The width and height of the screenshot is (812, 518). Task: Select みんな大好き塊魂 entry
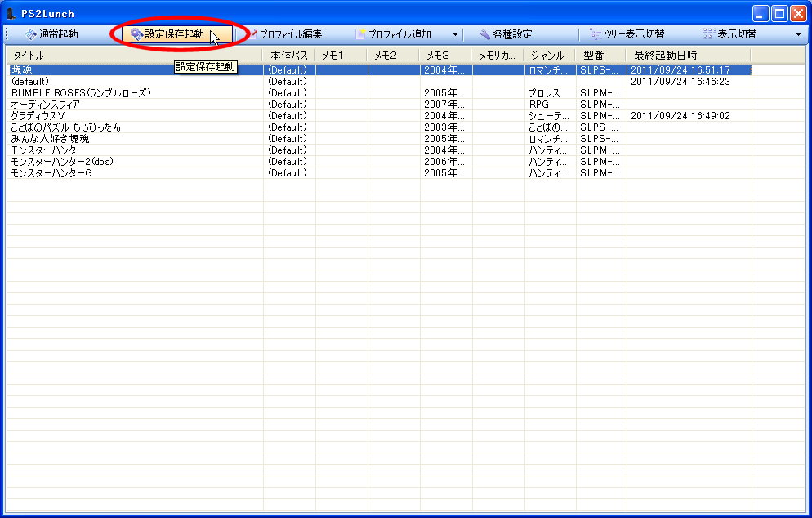(50, 138)
